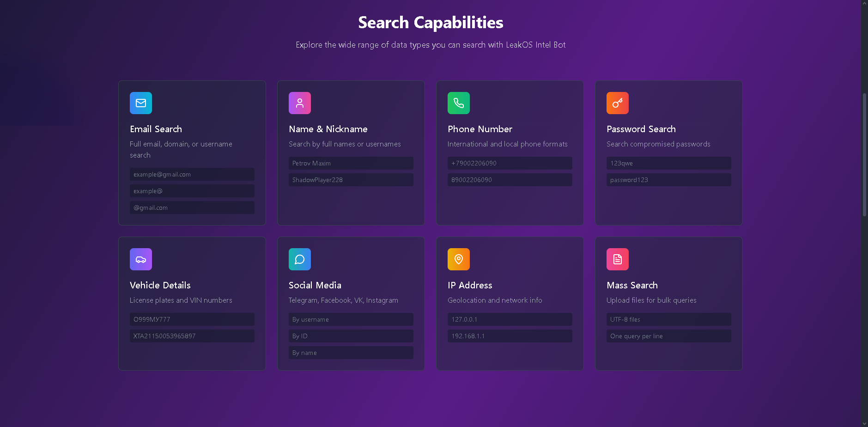Click the page's vertical scrollbar thumb
The height and width of the screenshot is (427, 868).
[864, 155]
